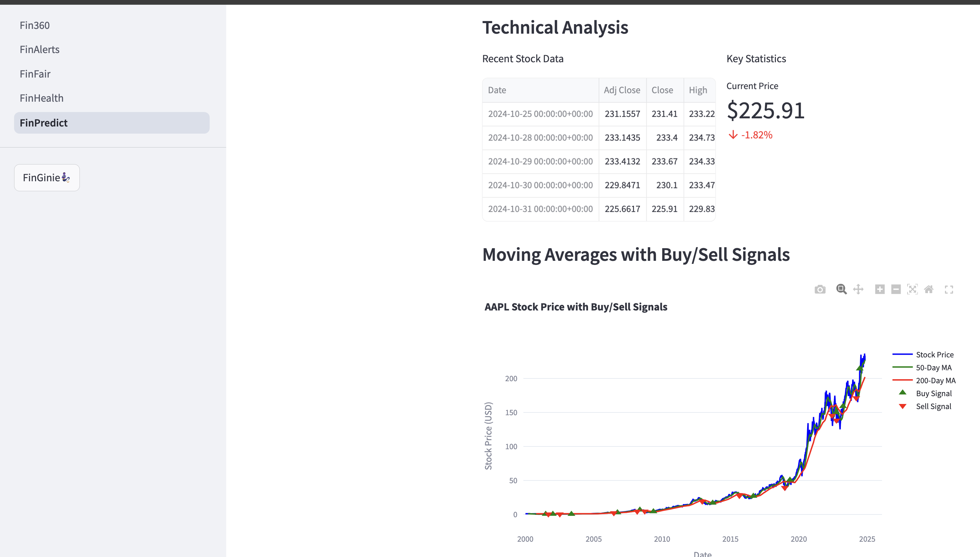980x557 pixels.
Task: Toggle Sell Signal markers in legend
Action: [x=933, y=406]
